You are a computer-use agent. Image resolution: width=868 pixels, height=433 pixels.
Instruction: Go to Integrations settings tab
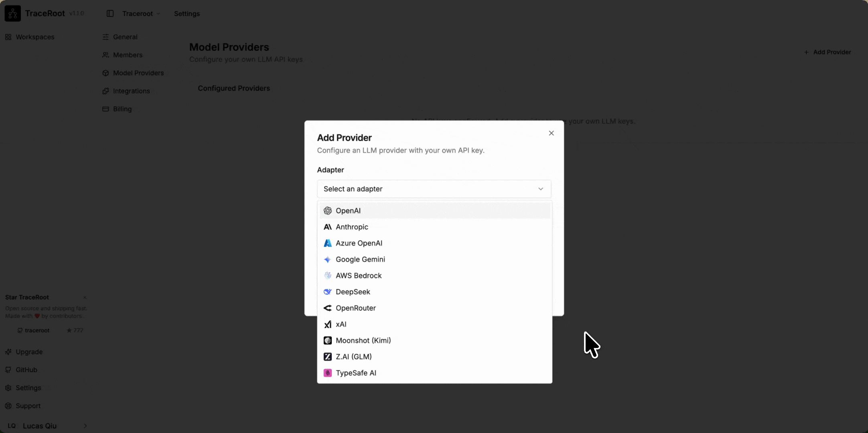point(132,91)
